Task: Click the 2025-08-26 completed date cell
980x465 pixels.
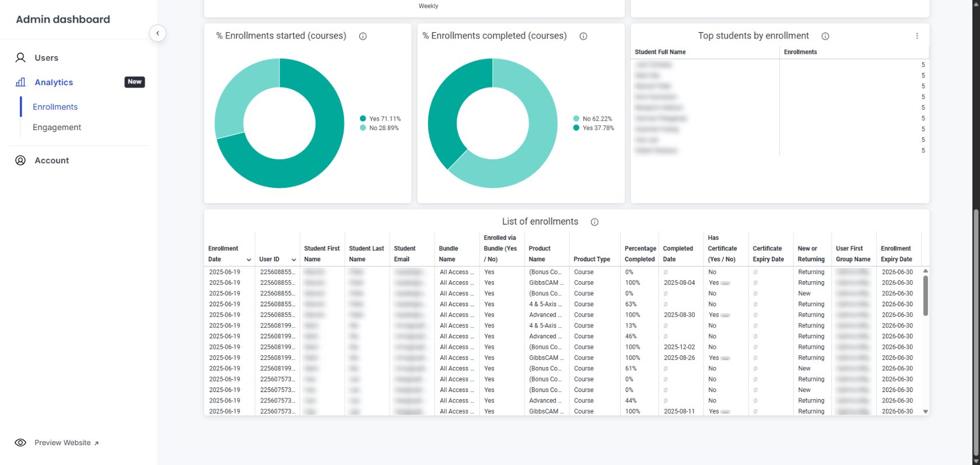Action: pyautogui.click(x=679, y=358)
